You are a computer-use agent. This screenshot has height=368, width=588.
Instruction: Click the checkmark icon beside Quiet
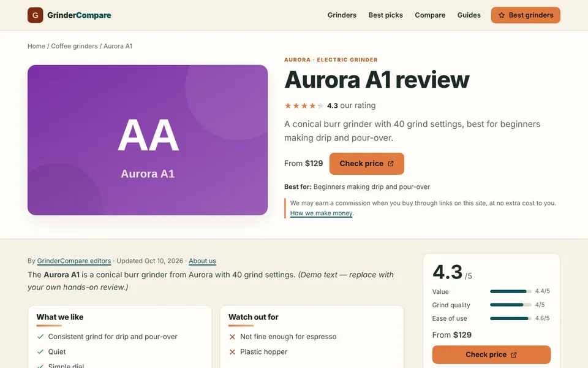click(x=40, y=352)
